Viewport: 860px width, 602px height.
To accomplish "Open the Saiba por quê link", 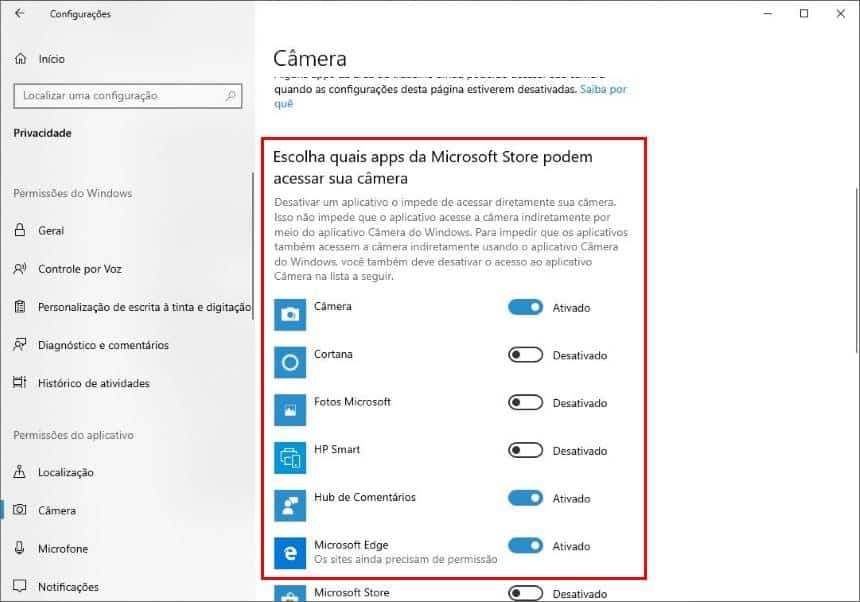I will [x=603, y=89].
